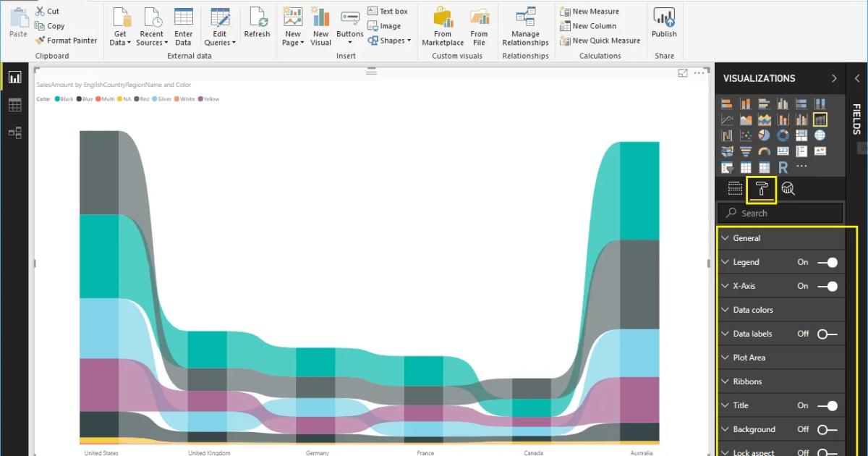Import custom visual From Marketplace
This screenshot has height=456, width=868.
click(443, 28)
